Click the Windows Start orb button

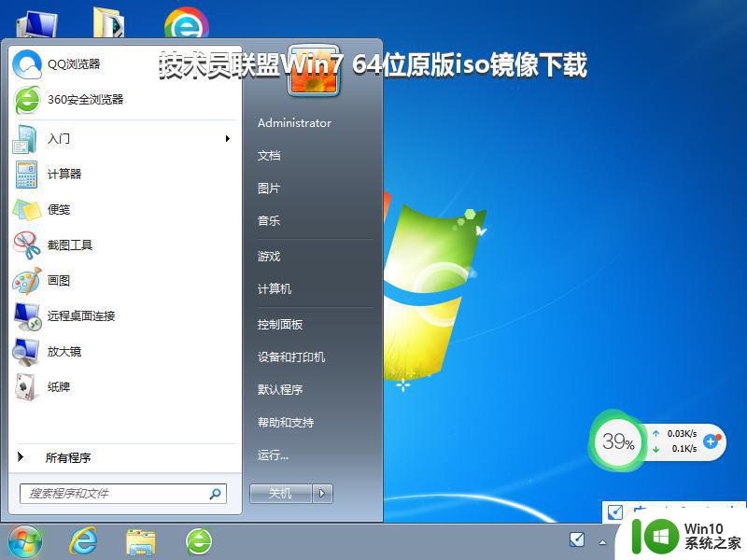pos(25,540)
